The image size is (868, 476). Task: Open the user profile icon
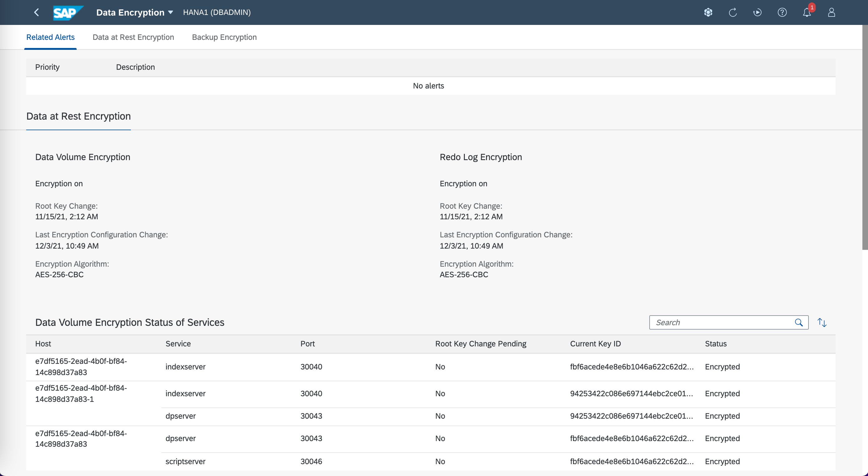coord(831,12)
